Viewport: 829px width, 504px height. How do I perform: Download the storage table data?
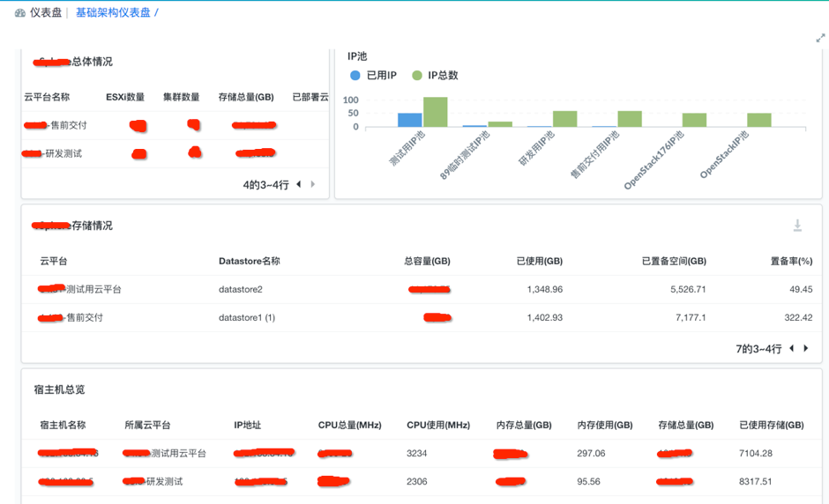797,226
